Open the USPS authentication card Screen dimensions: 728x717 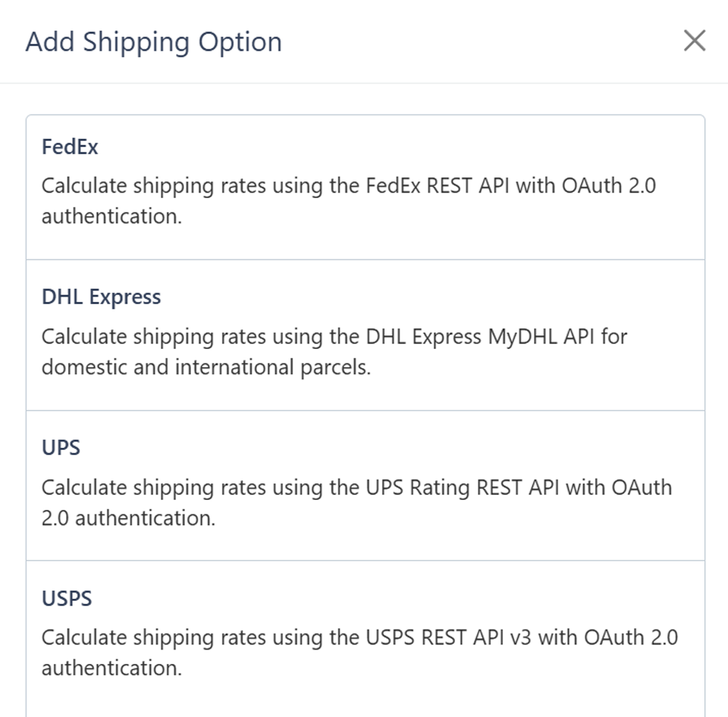[364, 637]
